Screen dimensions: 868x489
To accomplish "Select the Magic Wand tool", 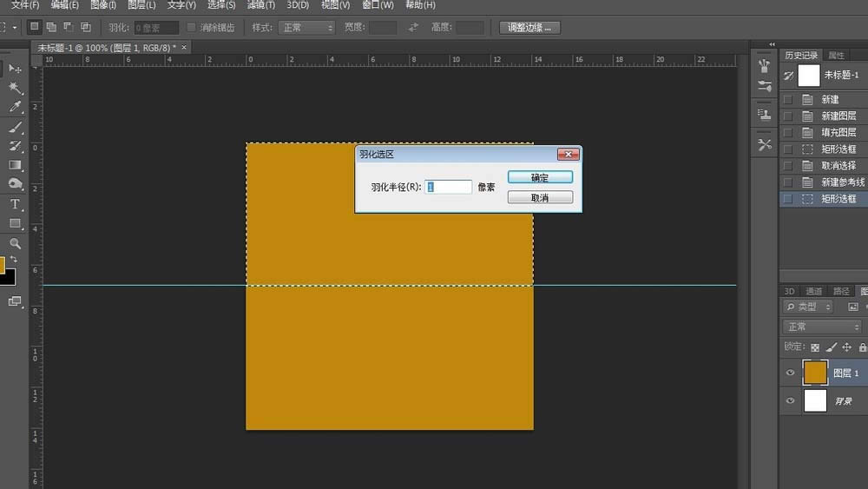I will [15, 88].
